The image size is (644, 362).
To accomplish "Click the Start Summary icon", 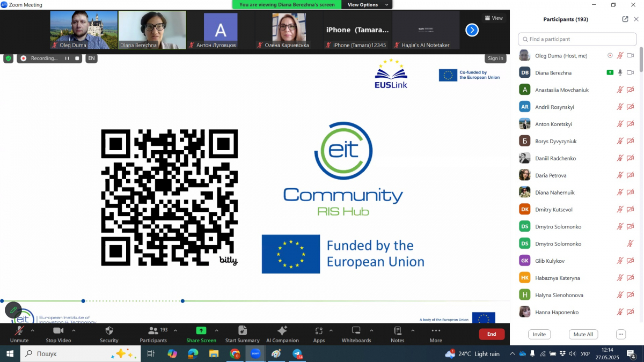I will [x=242, y=331].
